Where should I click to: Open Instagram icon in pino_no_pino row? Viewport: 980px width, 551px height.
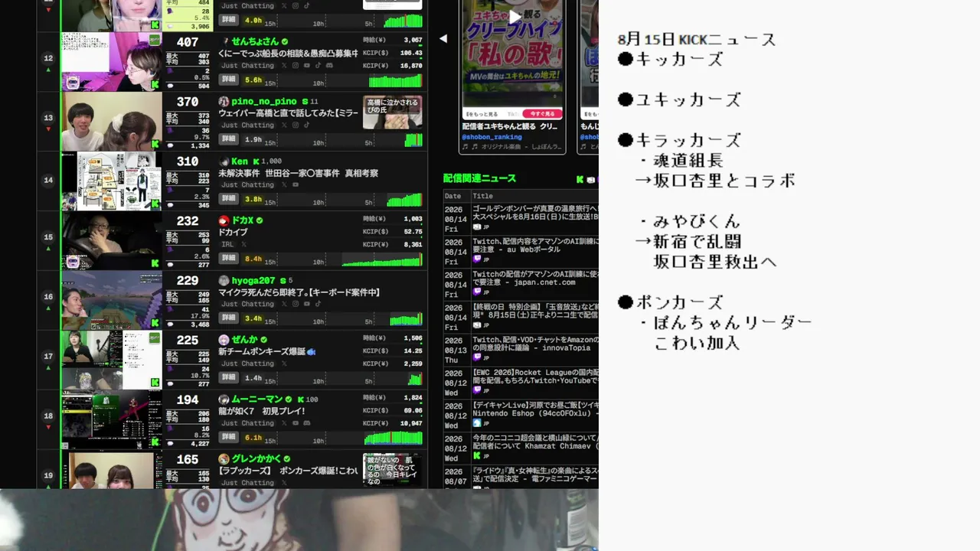296,126
